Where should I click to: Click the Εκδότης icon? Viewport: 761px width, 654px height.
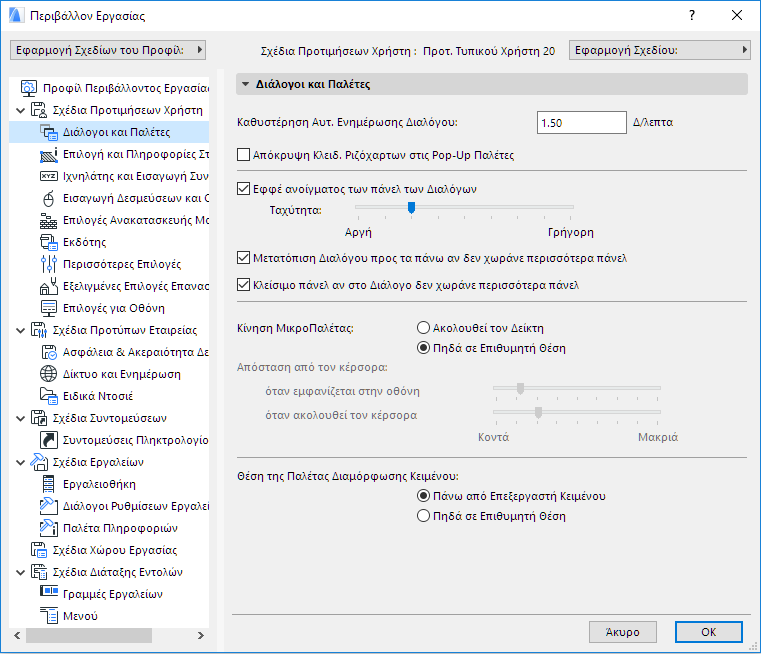49,242
